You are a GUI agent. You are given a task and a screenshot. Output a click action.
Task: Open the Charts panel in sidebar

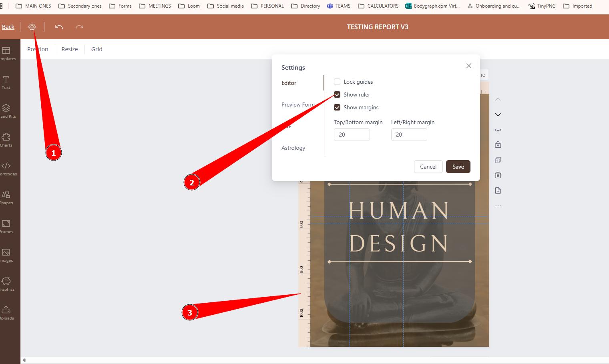click(6, 140)
